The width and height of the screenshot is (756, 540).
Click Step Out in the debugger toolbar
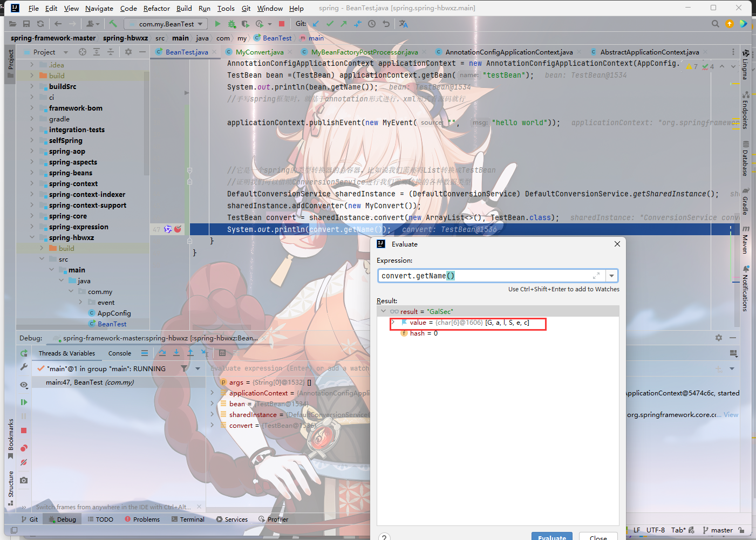pyautogui.click(x=190, y=353)
